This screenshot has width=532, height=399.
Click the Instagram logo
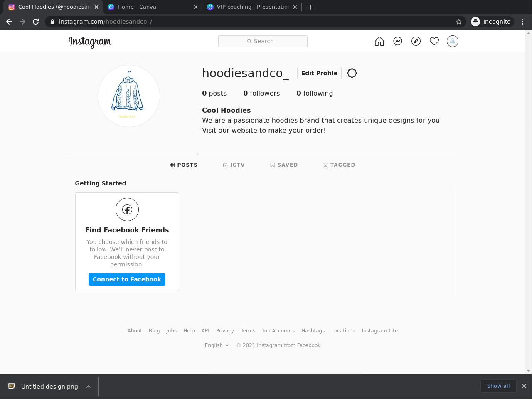point(90,42)
